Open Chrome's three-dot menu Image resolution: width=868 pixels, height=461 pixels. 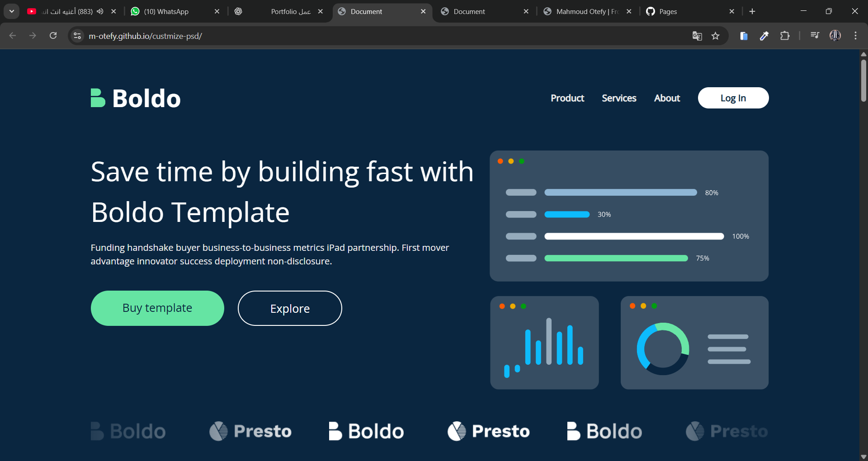(855, 35)
